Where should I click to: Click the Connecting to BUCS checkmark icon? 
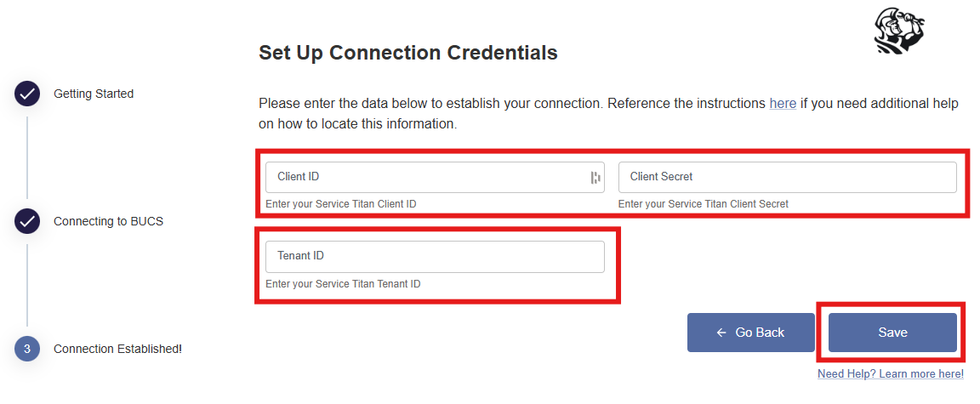(x=27, y=221)
